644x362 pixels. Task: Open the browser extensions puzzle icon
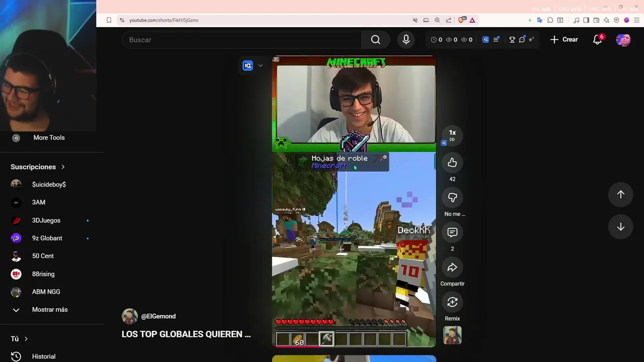pyautogui.click(x=550, y=20)
